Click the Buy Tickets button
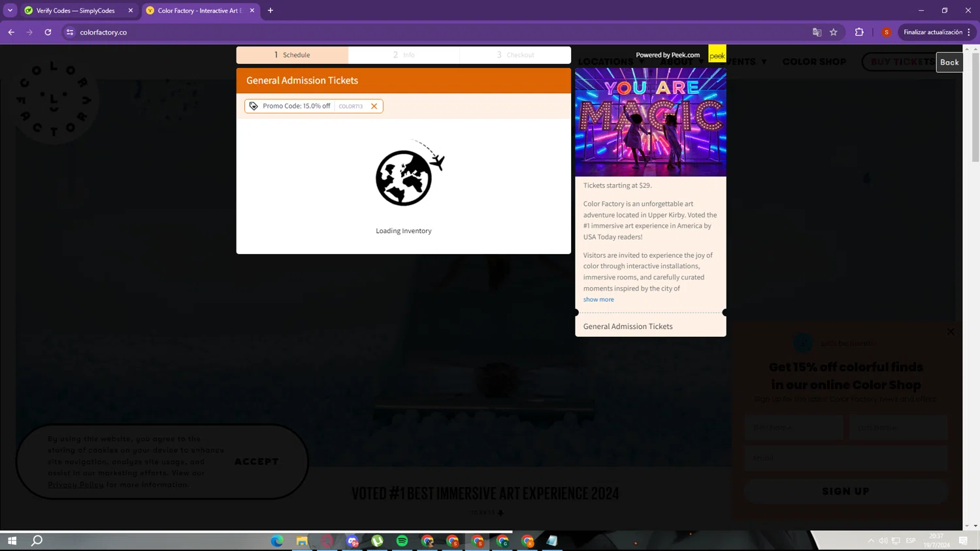The image size is (980, 551). [x=902, y=62]
